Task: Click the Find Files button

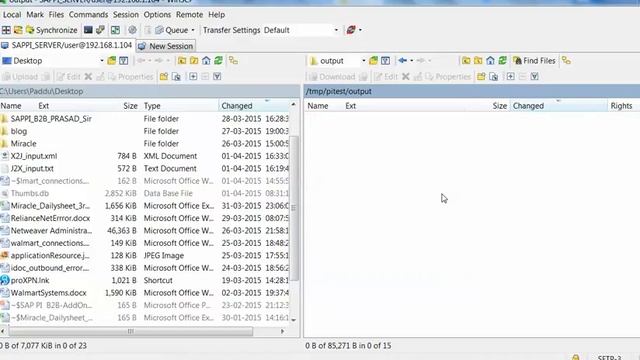Action: pos(534,61)
